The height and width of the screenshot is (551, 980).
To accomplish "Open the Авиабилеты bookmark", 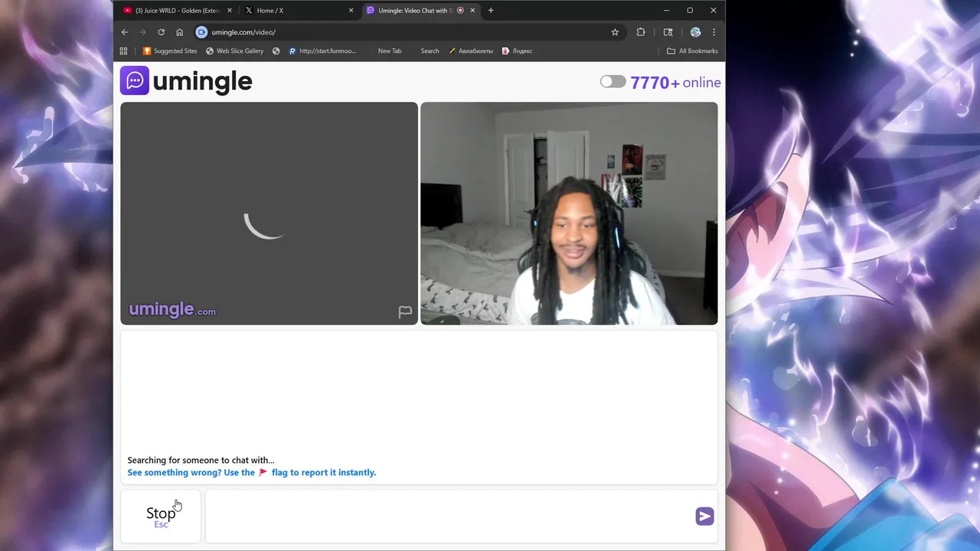I will coord(471,51).
